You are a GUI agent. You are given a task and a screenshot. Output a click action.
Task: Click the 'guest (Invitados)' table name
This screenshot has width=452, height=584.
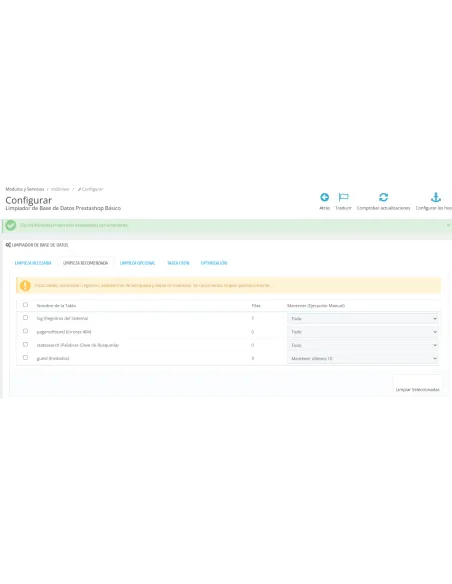click(x=52, y=358)
